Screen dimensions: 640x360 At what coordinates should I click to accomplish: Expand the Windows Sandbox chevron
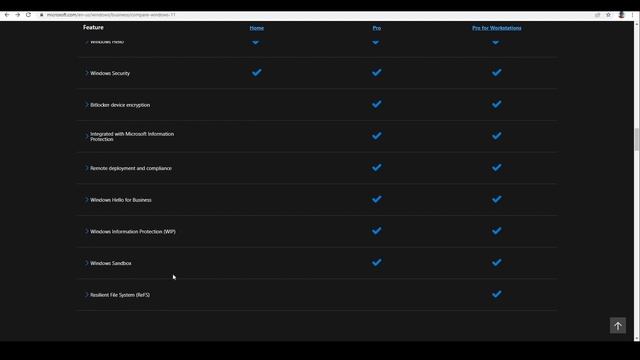tap(87, 263)
